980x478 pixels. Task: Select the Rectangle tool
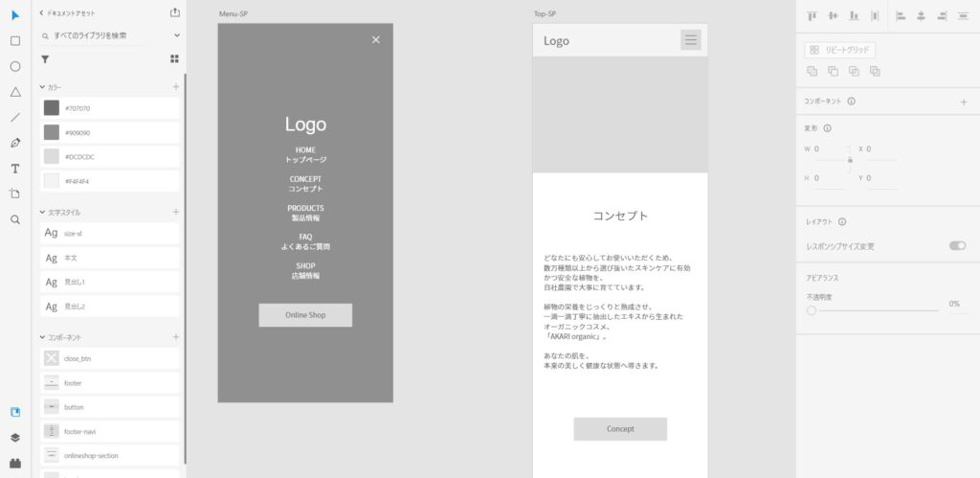point(15,40)
